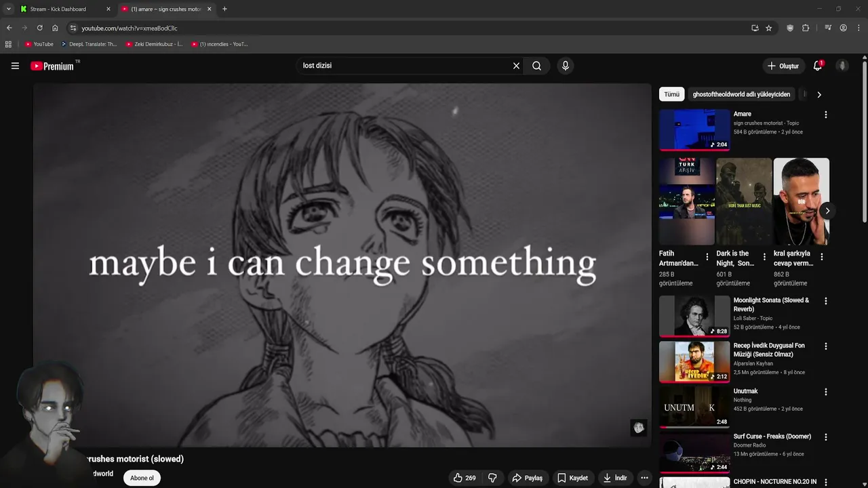Open browser home page
This screenshot has height=488, width=868.
point(55,28)
